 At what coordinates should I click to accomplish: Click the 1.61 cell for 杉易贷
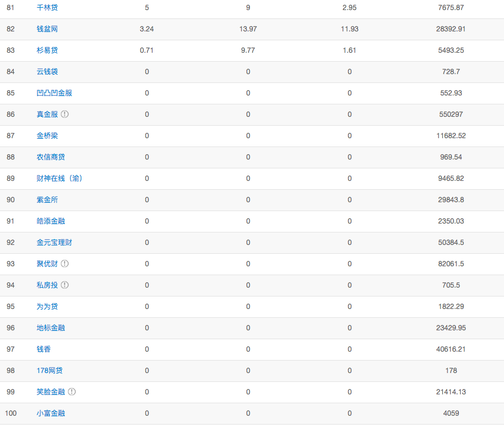pyautogui.click(x=350, y=50)
